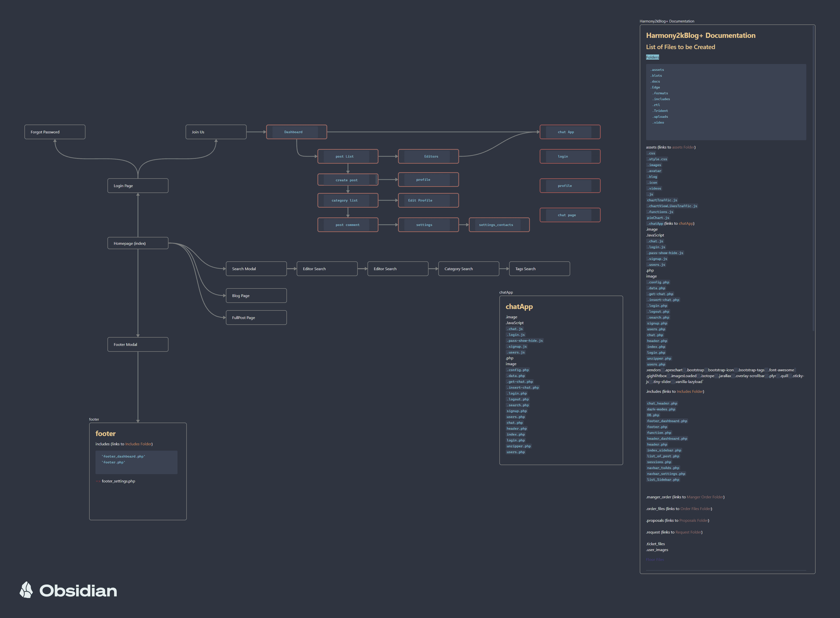Viewport: 840px width, 618px height.
Task: Open Includes Folder link in footer card
Action: pyautogui.click(x=138, y=444)
